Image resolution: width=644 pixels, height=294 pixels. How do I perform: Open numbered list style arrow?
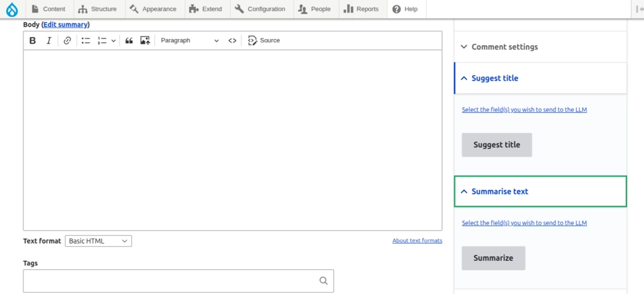point(113,40)
